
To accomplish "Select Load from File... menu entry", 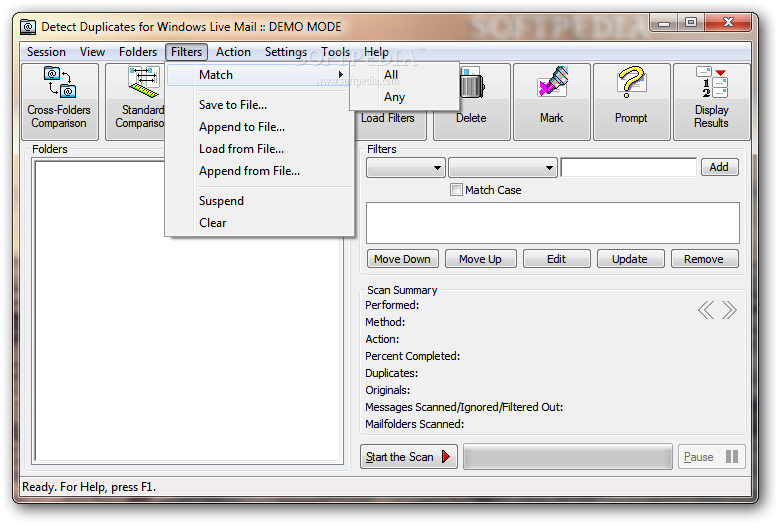I will (260, 149).
